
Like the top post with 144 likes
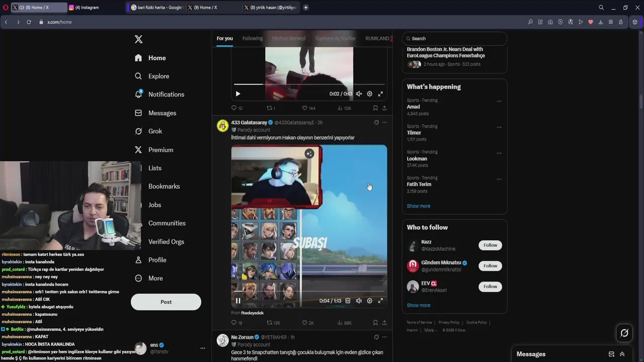point(308,108)
